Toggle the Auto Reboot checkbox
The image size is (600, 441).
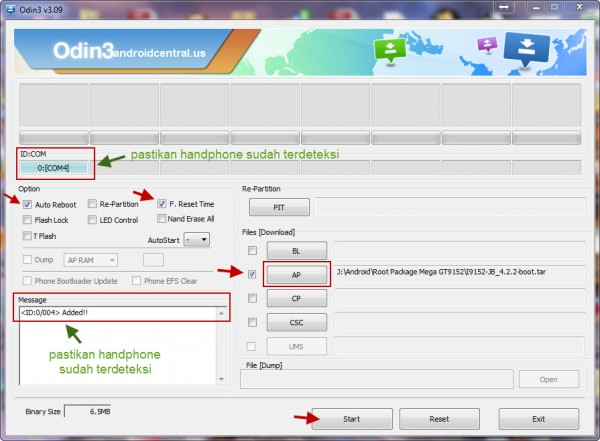[27, 204]
